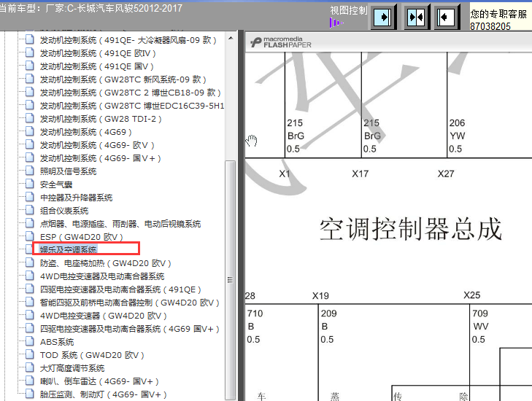Click document icon beside ABS系统
The width and height of the screenshot is (532, 401).
[30, 341]
